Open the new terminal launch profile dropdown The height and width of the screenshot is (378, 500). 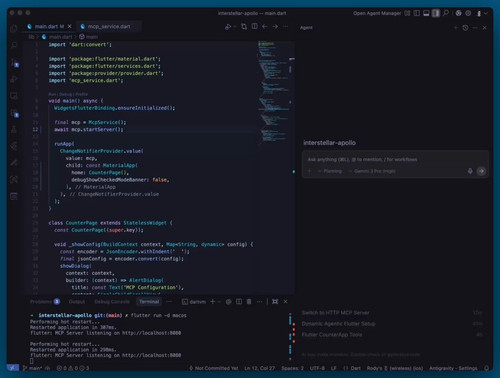pos(219,302)
